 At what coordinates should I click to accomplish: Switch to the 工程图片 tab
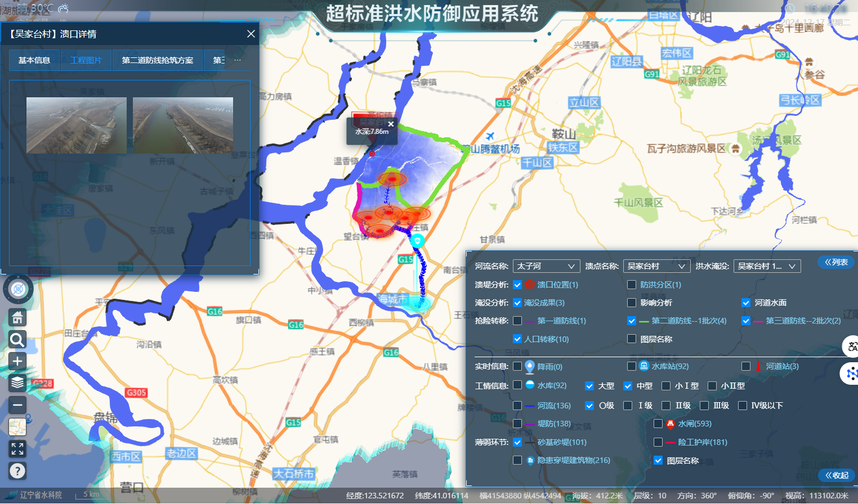pos(86,60)
